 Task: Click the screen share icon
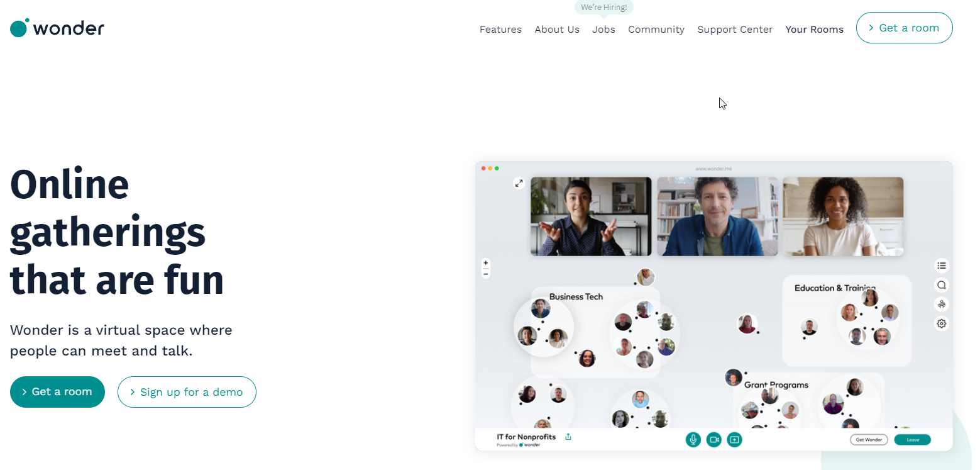tap(734, 440)
